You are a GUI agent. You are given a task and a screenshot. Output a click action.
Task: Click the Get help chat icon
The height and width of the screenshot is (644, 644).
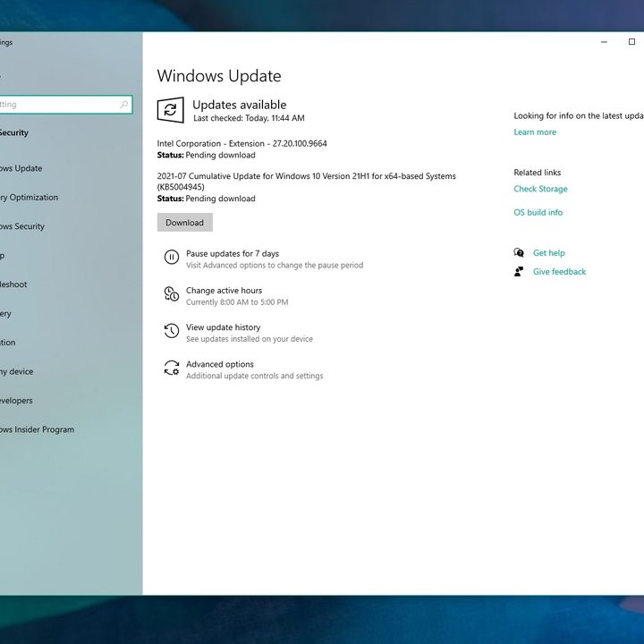pyautogui.click(x=519, y=252)
